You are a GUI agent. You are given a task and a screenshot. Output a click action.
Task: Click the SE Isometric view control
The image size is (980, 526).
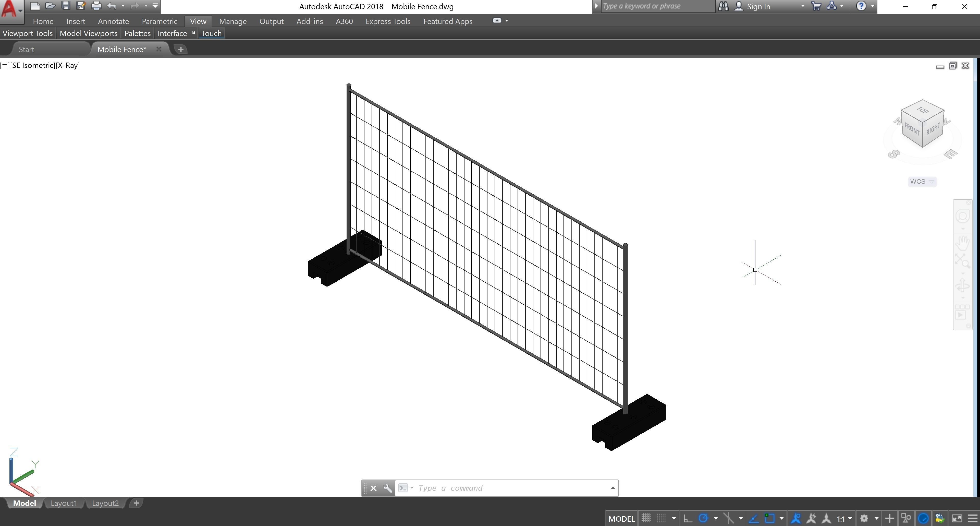pos(33,65)
